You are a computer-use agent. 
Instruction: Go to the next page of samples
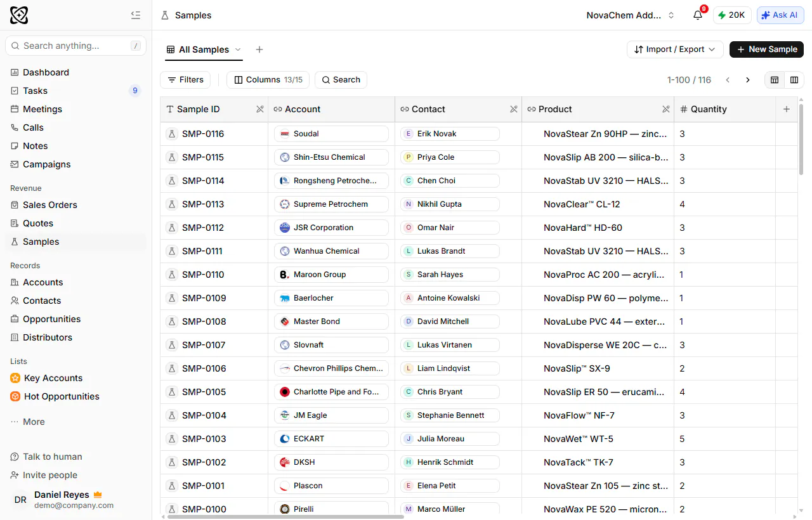[x=748, y=80]
